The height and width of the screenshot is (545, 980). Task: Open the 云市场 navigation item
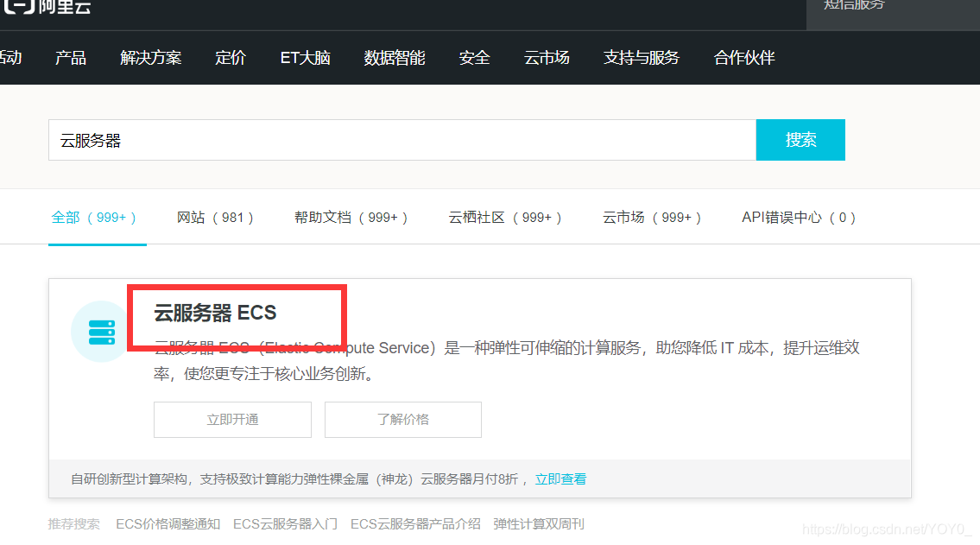(547, 58)
